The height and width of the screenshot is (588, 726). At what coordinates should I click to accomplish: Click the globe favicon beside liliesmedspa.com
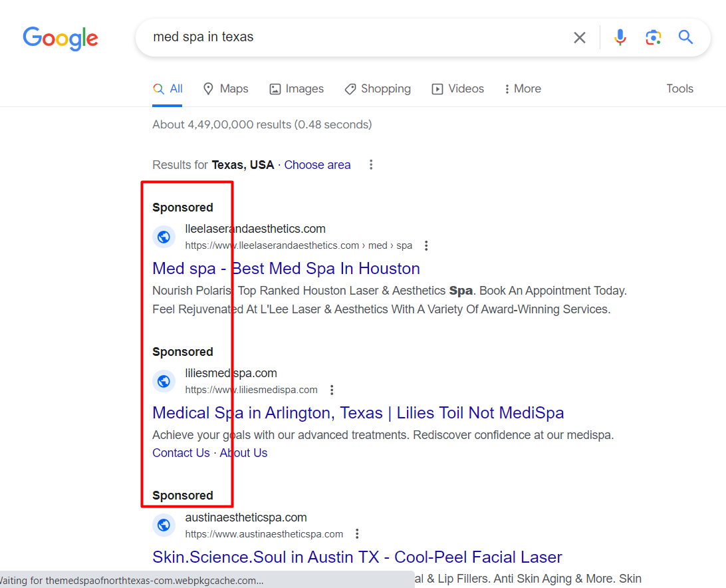click(164, 381)
